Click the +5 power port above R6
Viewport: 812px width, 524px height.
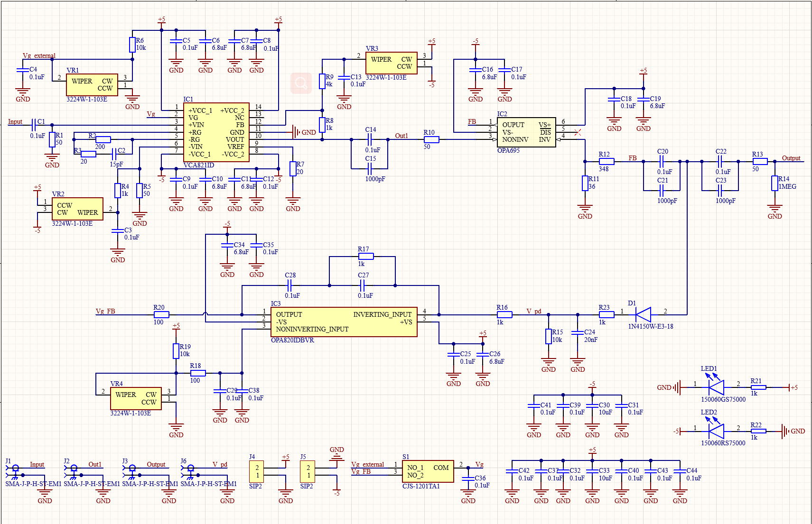click(x=161, y=22)
